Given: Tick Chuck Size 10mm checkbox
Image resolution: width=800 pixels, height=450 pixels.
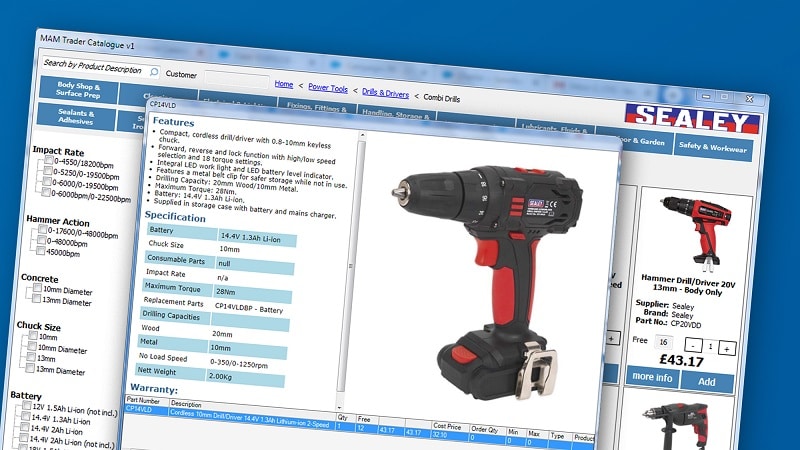Looking at the screenshot, I should click(x=33, y=335).
